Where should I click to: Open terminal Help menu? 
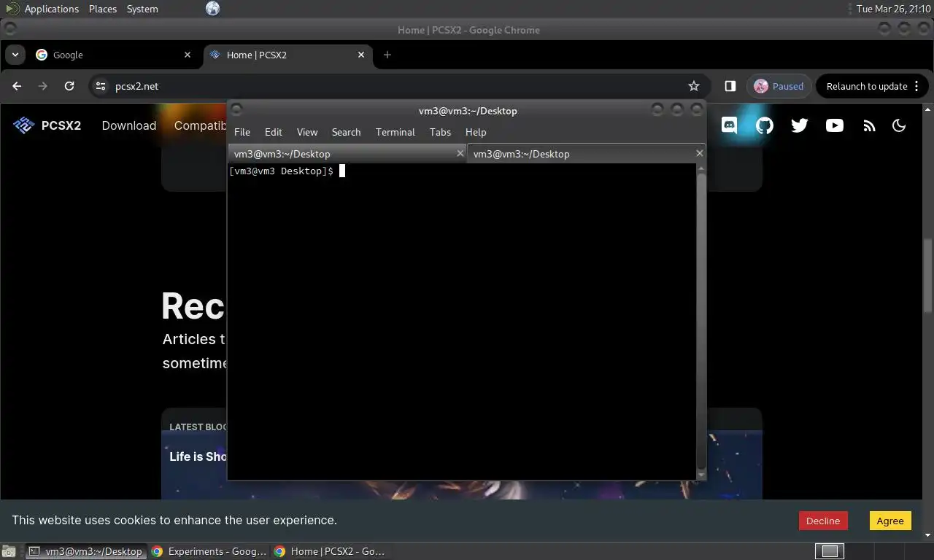476,132
